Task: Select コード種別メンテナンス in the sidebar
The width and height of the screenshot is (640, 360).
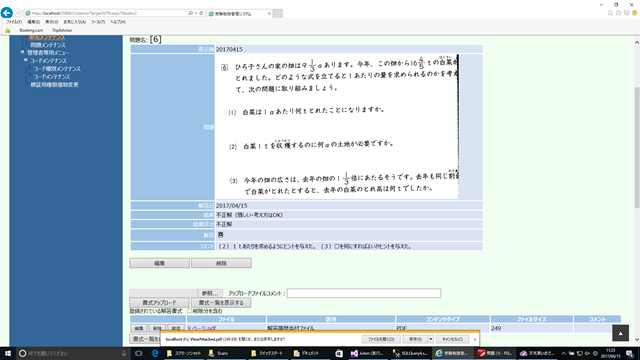Action: point(57,69)
